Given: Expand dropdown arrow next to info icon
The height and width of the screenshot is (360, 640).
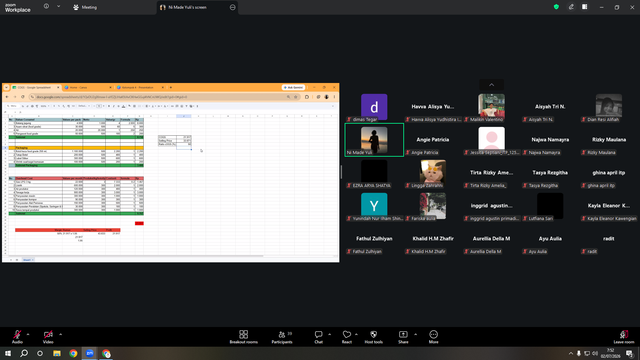Looking at the screenshot, I should [x=58, y=7].
